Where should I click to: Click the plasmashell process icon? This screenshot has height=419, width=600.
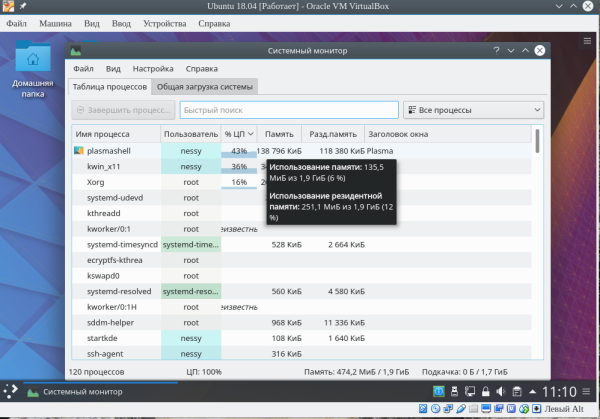pyautogui.click(x=79, y=150)
